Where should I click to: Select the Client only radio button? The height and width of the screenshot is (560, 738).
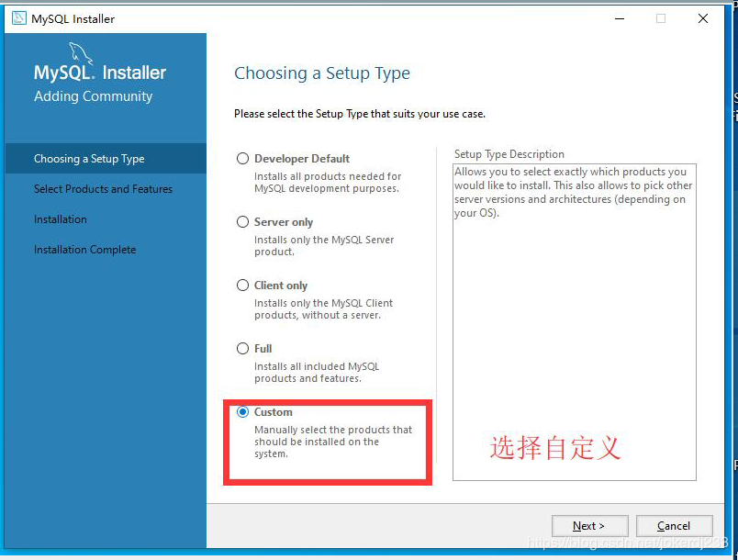pos(242,286)
